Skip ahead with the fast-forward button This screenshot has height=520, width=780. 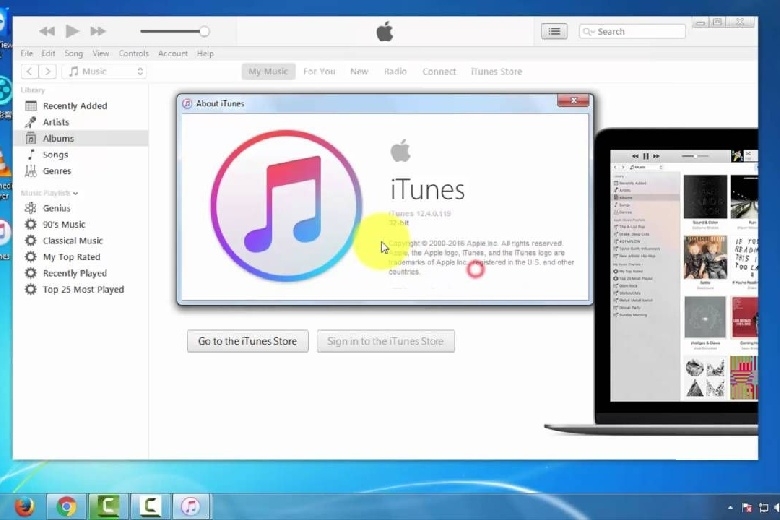point(98,31)
